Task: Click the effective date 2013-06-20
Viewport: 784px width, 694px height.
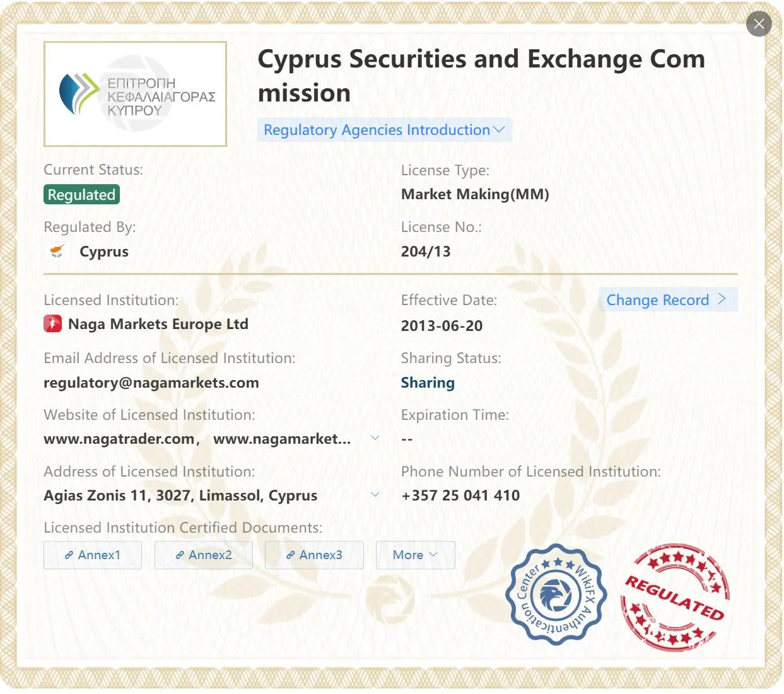Action: coord(442,326)
